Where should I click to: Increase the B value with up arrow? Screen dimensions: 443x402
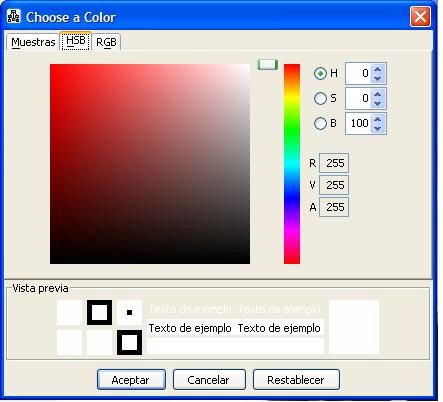point(377,119)
